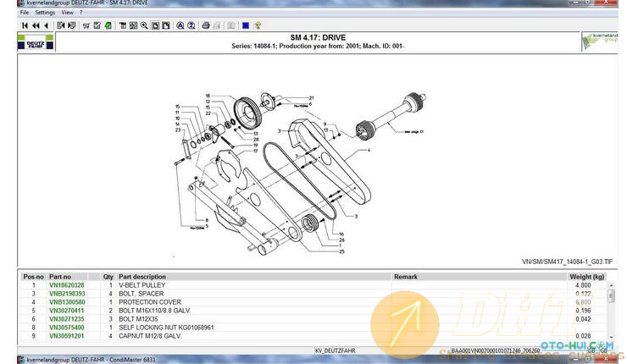Viewport: 627px width, 364px height.
Task: Print using the printer icon
Action: tap(206, 25)
